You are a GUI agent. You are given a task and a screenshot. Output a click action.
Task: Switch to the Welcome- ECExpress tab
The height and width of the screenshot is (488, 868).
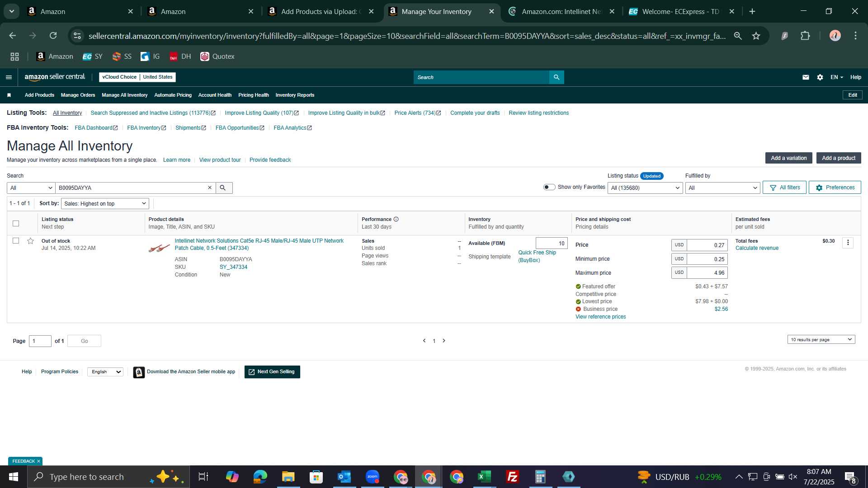pyautogui.click(x=680, y=12)
